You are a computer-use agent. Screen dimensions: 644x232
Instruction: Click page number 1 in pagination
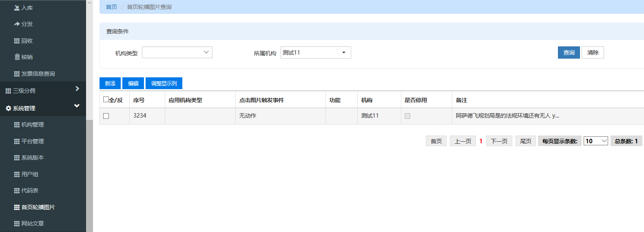[x=481, y=141]
